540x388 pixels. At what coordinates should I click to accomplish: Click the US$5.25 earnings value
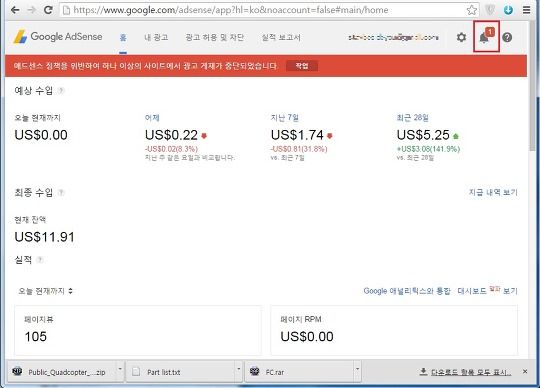pos(423,135)
